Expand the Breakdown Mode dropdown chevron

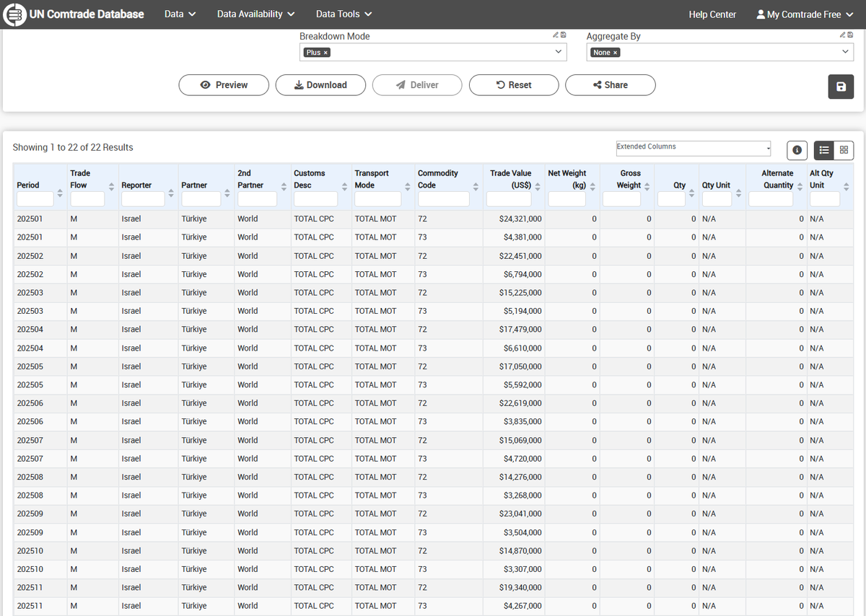(x=558, y=52)
